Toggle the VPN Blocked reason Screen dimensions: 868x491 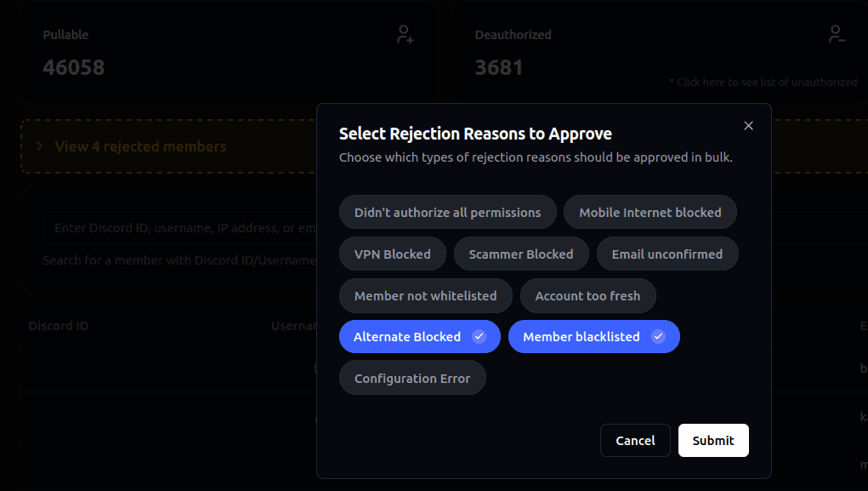point(392,254)
